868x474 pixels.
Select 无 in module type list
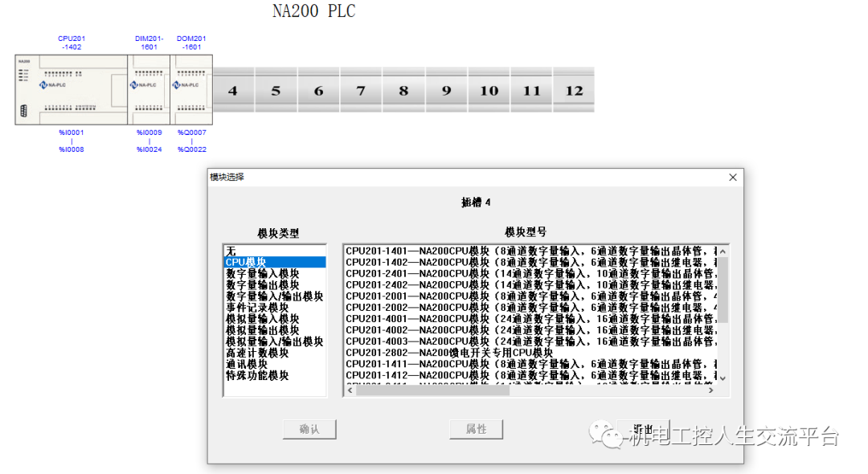[x=275, y=251]
